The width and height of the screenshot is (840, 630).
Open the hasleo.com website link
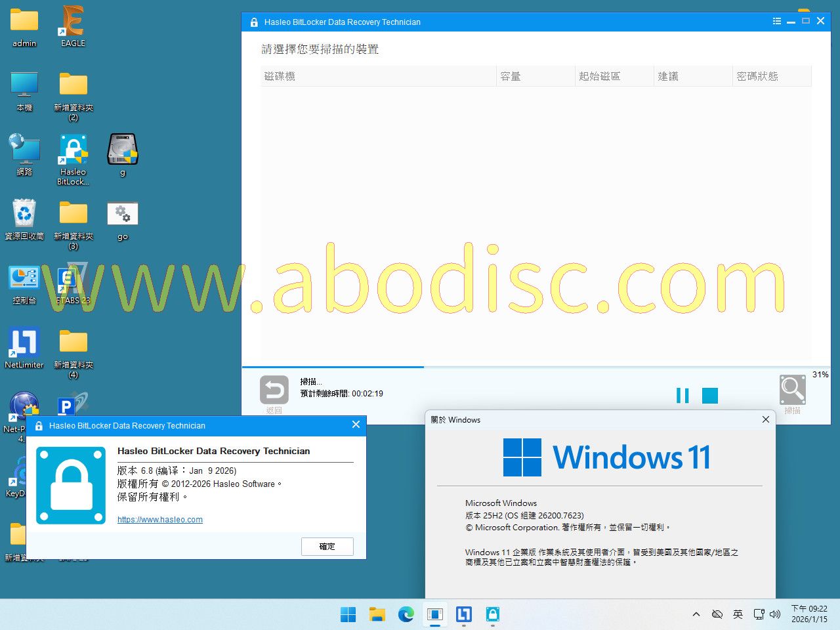click(x=160, y=520)
